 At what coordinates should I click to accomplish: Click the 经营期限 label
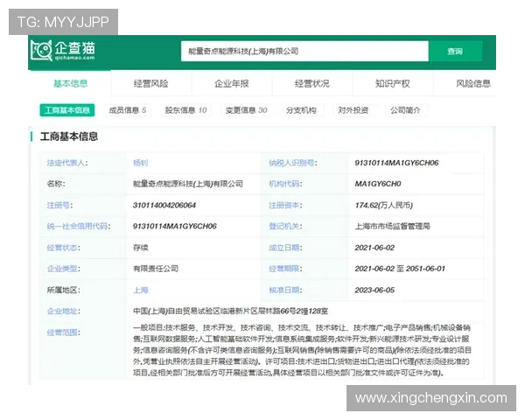tap(285, 269)
